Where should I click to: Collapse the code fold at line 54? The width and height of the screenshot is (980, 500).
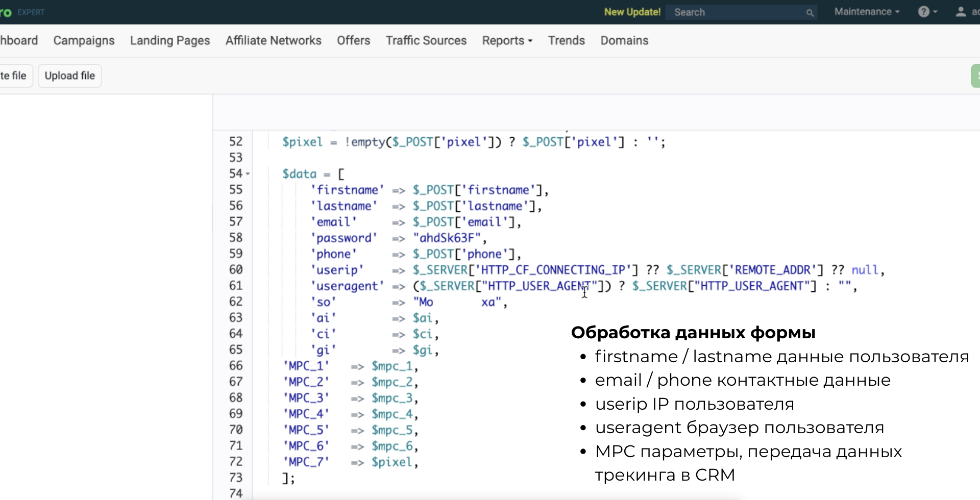pos(248,173)
